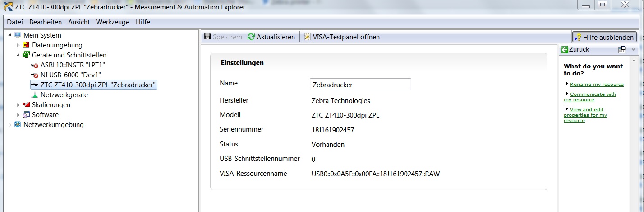Click the Datenumgebung tree icon
Viewport: 644px width, 212px height.
(x=26, y=45)
